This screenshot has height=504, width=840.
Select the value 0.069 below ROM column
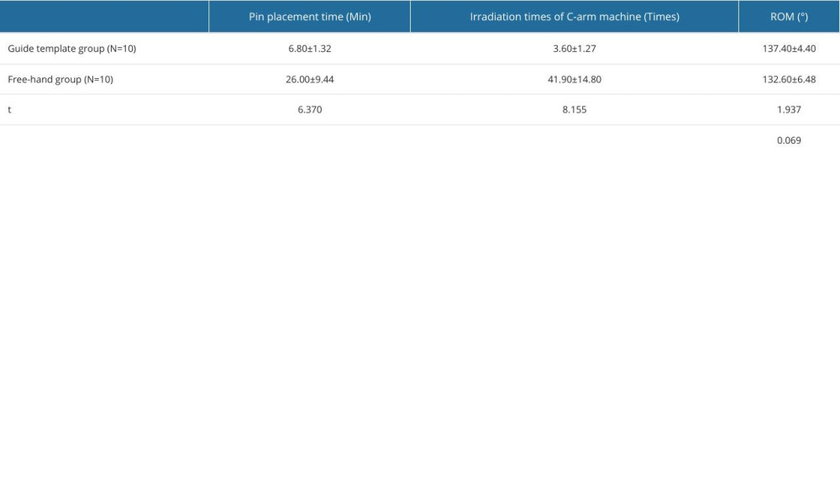789,140
